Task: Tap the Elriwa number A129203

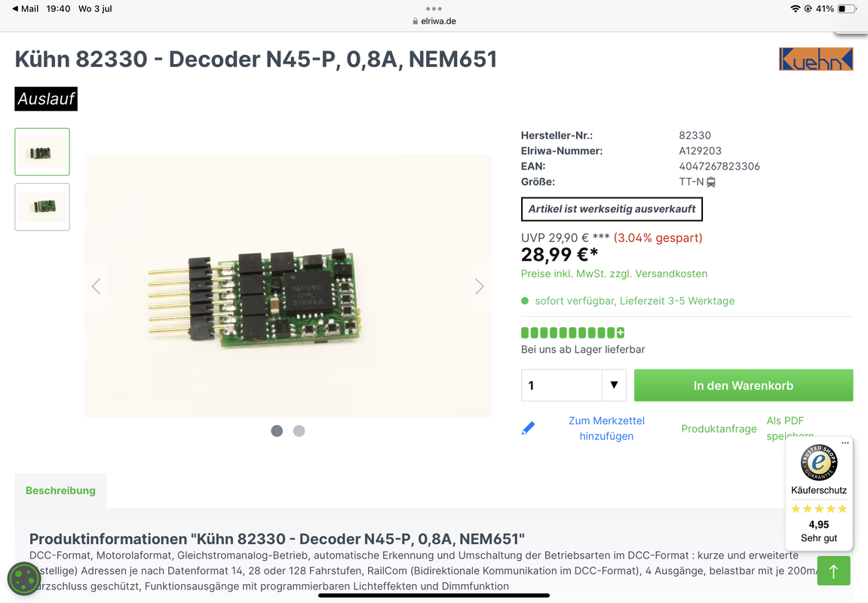Action: tap(701, 151)
